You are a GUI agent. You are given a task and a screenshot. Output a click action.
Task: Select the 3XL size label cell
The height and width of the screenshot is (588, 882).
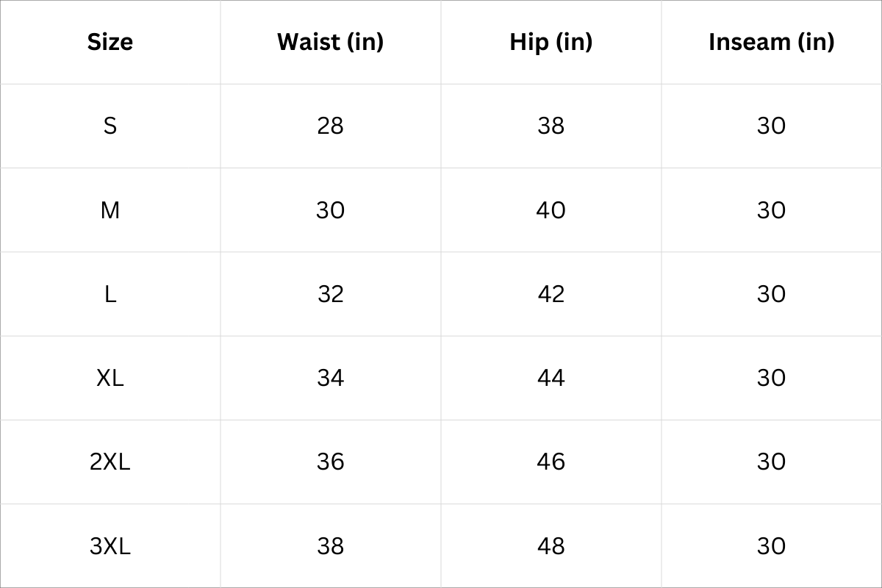(x=110, y=546)
